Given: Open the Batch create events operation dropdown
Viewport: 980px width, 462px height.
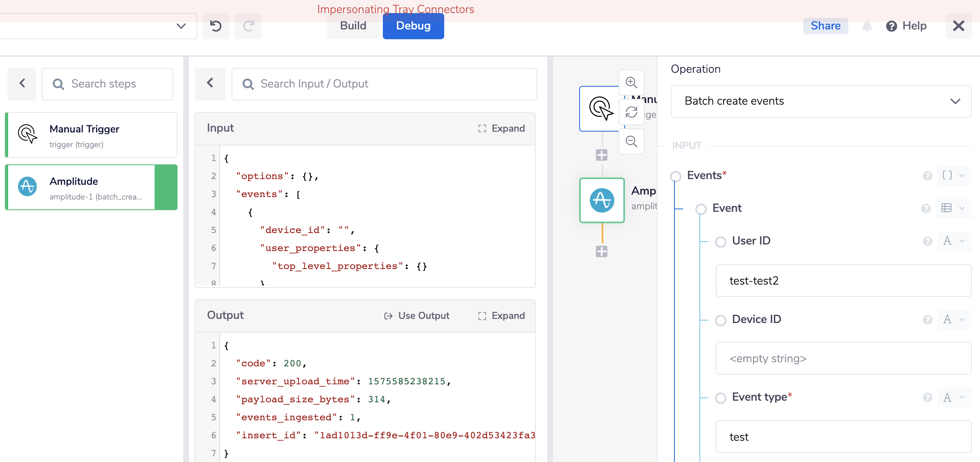Looking at the screenshot, I should point(821,101).
